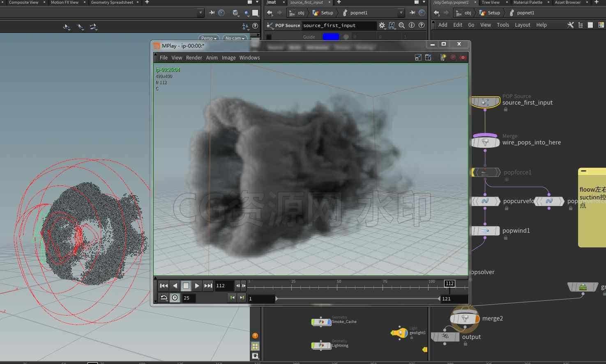The height and width of the screenshot is (364, 606).
Task: Open the No cam dropdown in the viewport
Action: point(235,38)
